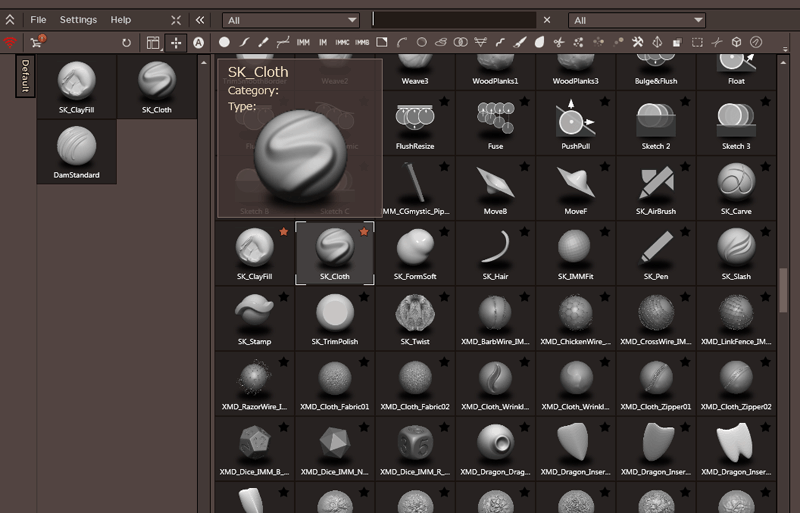Image resolution: width=800 pixels, height=513 pixels.
Task: Pick the PushPull brush
Action: pos(575,123)
